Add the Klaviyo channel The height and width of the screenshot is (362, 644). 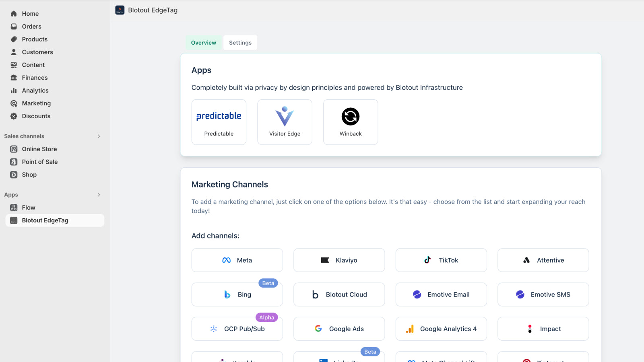click(x=339, y=260)
